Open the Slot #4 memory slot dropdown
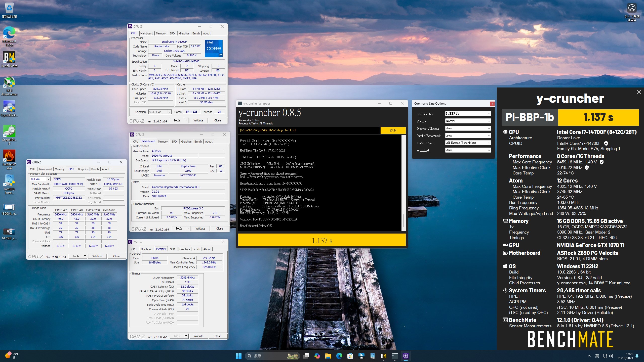Screen dimensions: 644x362 coord(40,179)
